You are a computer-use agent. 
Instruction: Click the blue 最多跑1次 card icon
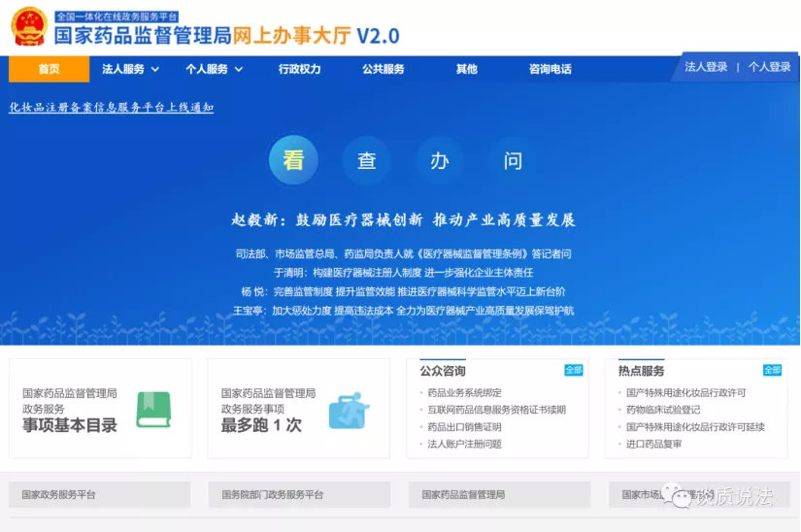[x=347, y=410]
